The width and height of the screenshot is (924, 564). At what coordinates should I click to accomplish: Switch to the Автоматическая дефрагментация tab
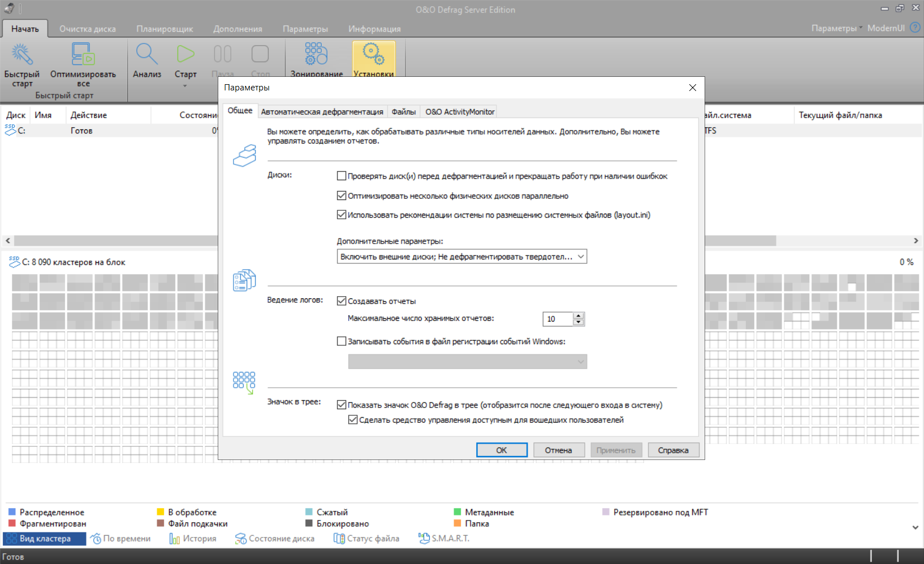point(322,112)
